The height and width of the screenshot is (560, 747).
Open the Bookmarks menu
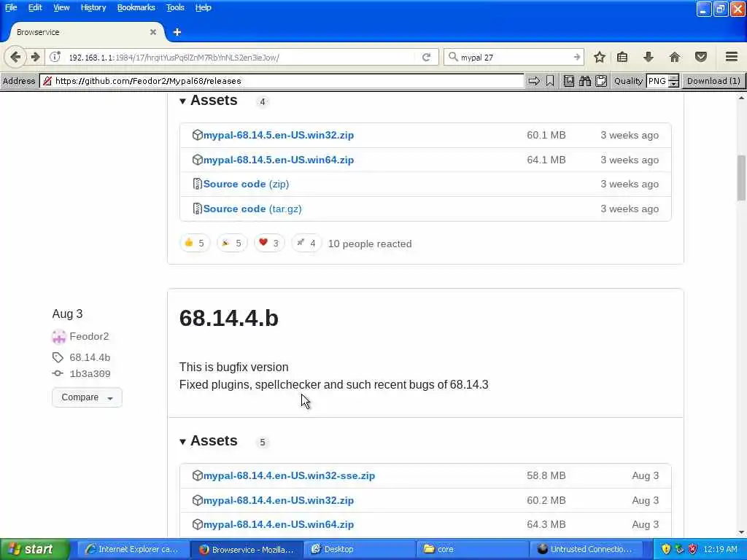[136, 7]
